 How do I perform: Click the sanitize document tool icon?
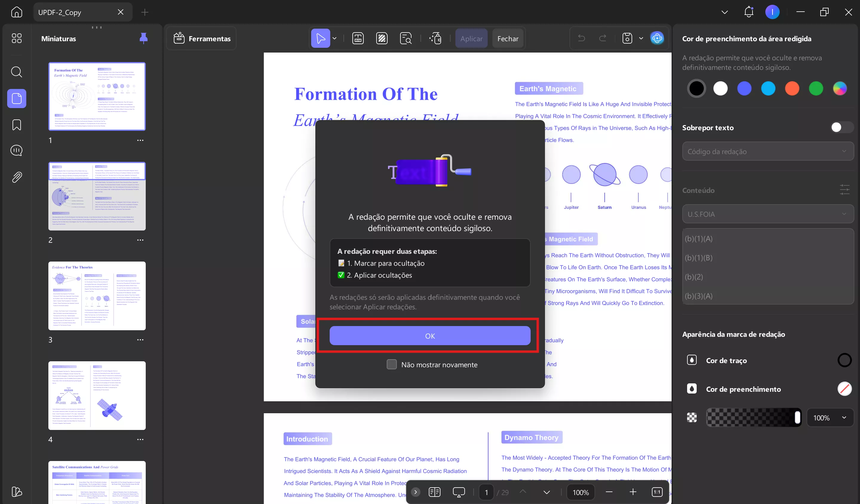(x=435, y=38)
